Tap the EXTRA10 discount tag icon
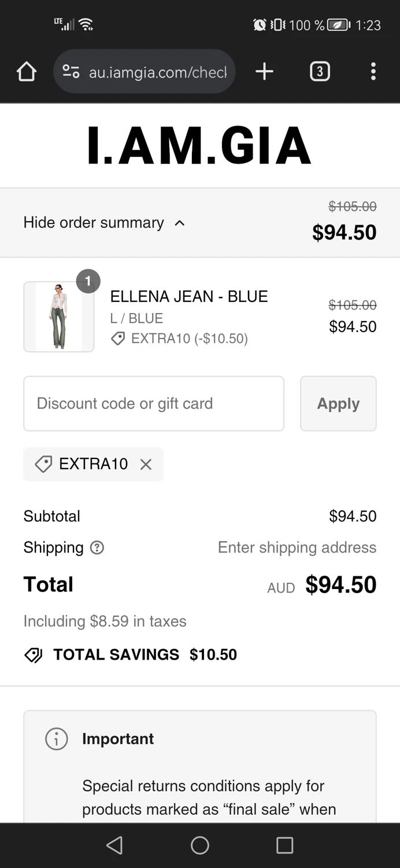 coord(43,464)
